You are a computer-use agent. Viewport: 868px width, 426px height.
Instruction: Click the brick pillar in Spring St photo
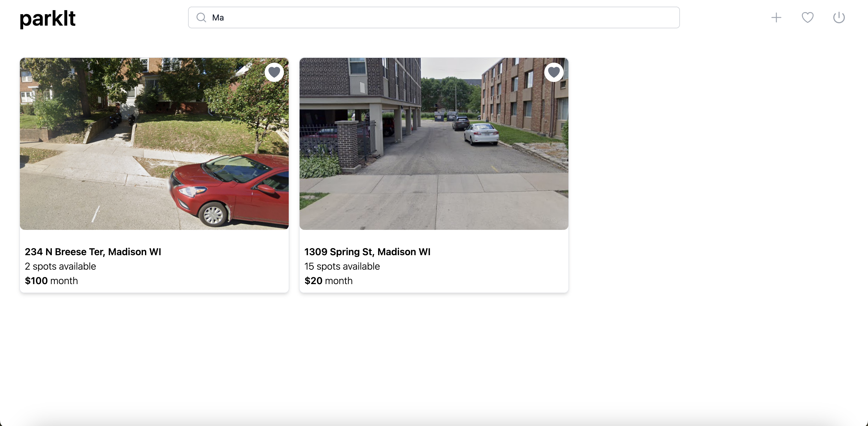tap(347, 145)
